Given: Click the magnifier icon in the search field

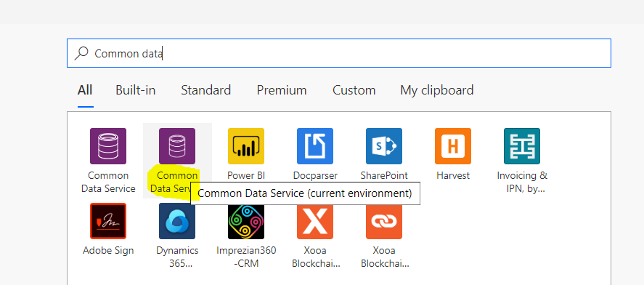Looking at the screenshot, I should click(x=81, y=54).
